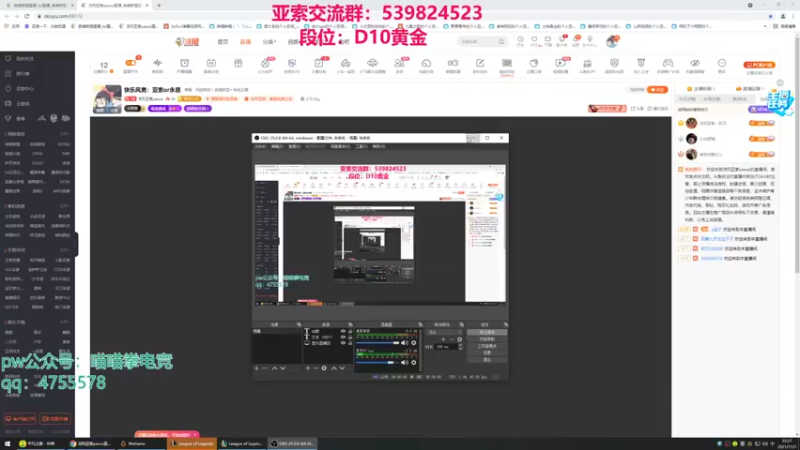Image resolution: width=800 pixels, height=450 pixels.
Task: Click the orange follow button beside room title
Action: point(657,90)
